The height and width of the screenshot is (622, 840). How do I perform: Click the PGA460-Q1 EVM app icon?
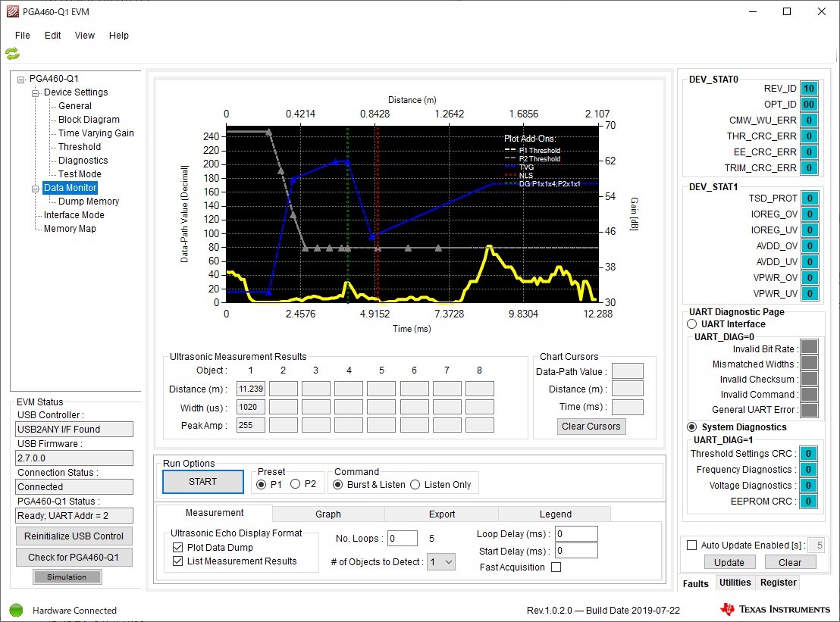[12, 11]
